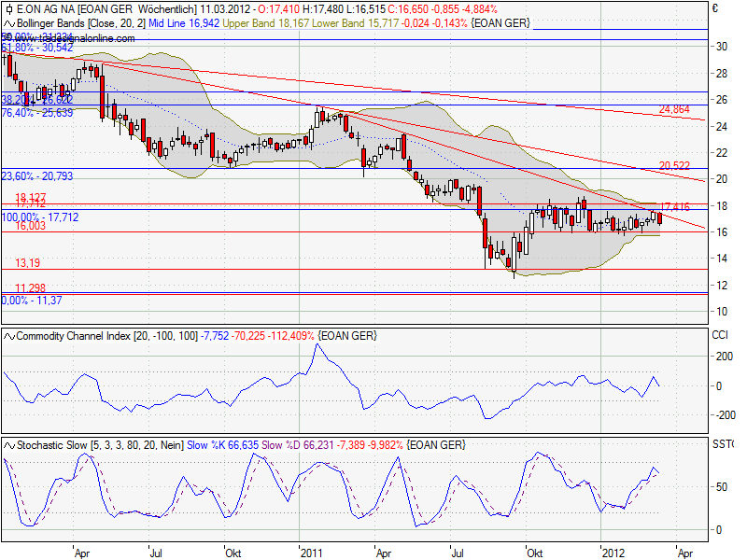Click the 'Mid Line 16,942' value
This screenshot has width=747, height=560.
coord(184,23)
